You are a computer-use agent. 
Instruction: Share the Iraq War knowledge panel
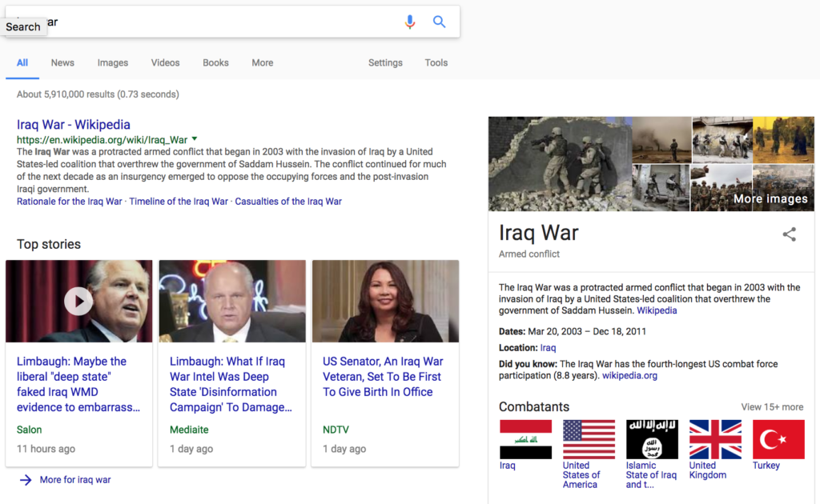[789, 234]
